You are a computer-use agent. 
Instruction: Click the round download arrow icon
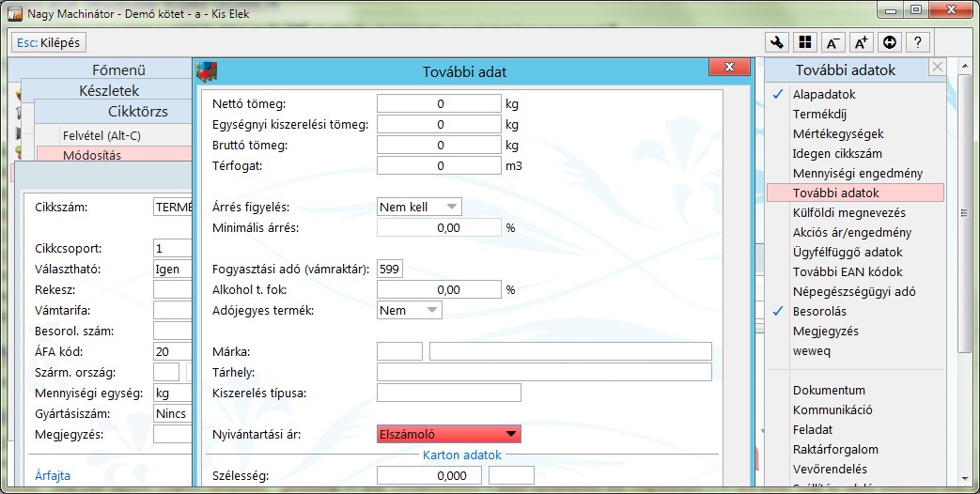[890, 42]
